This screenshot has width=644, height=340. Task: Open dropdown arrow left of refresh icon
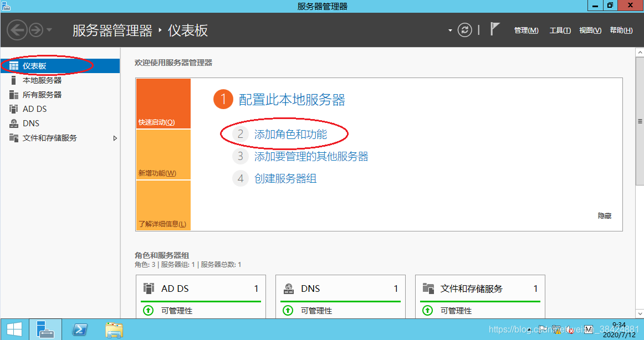click(449, 30)
